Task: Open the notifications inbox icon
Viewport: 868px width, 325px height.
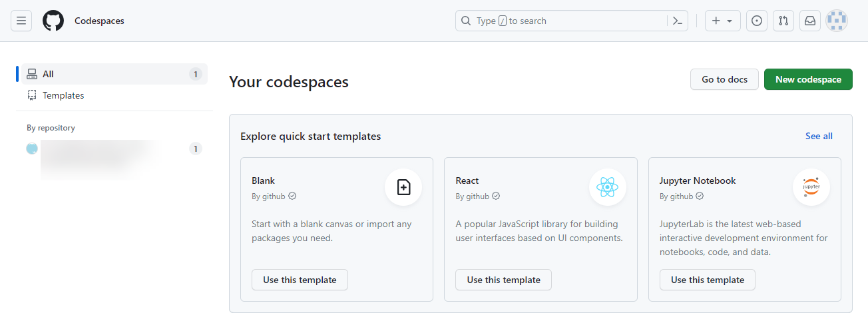Action: [810, 21]
